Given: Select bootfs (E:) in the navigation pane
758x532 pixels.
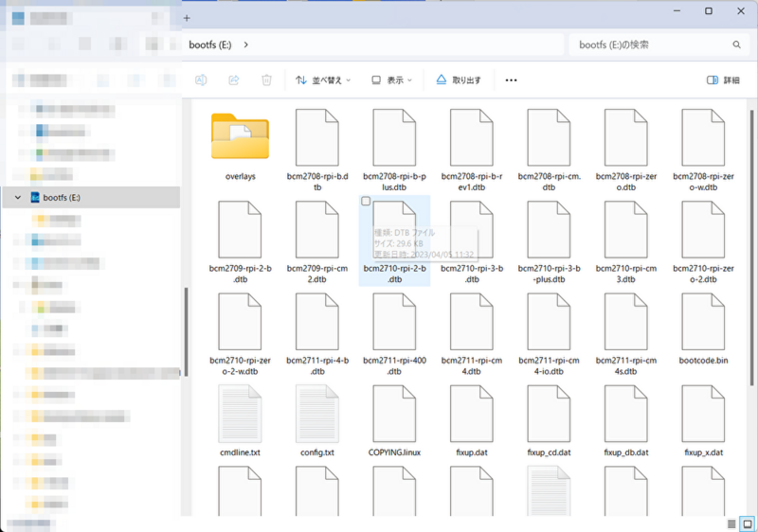Looking at the screenshot, I should tap(91, 198).
